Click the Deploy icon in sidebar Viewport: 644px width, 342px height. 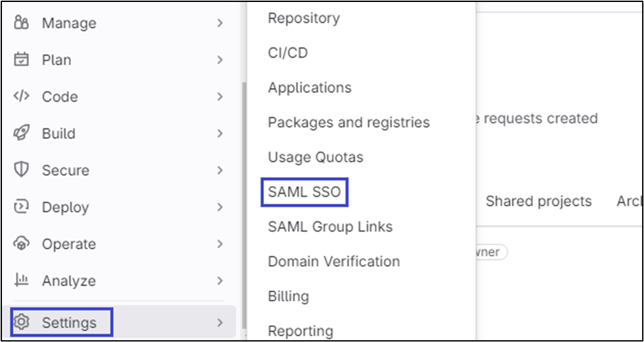pos(22,207)
